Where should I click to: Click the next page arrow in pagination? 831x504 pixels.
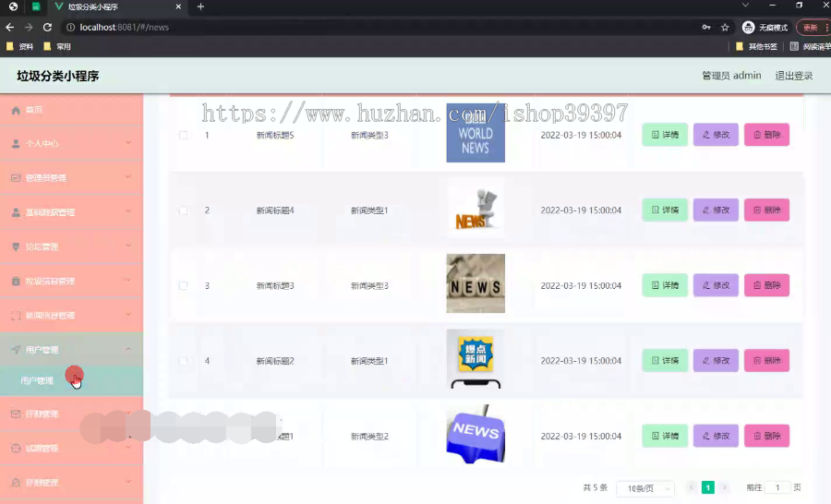pos(724,487)
